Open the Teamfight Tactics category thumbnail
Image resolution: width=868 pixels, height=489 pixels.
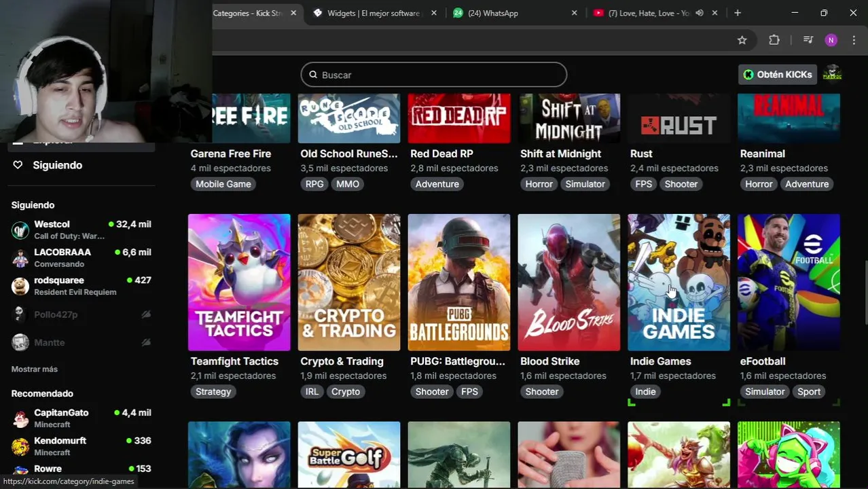239,283
